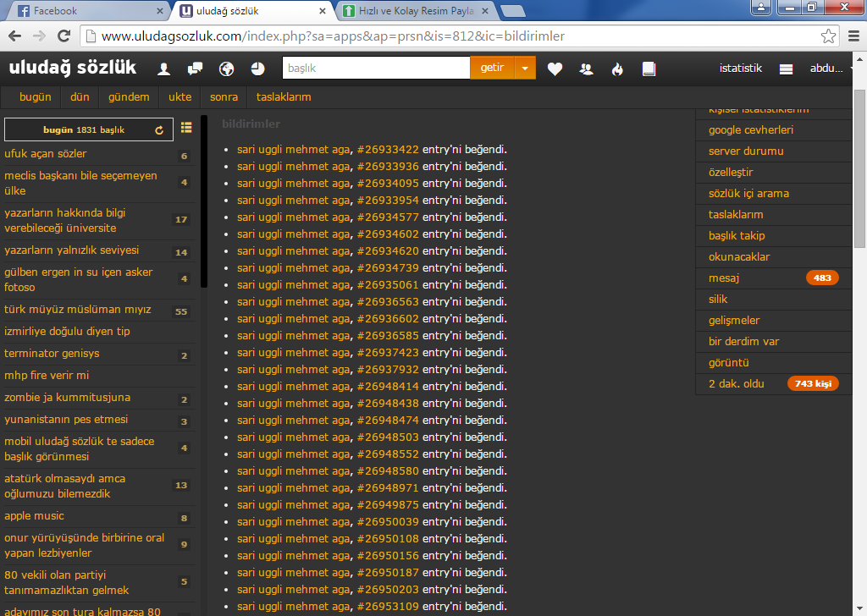This screenshot has height=616, width=867.
Task: Open bir derdim var in sidebar
Action: pos(743,342)
